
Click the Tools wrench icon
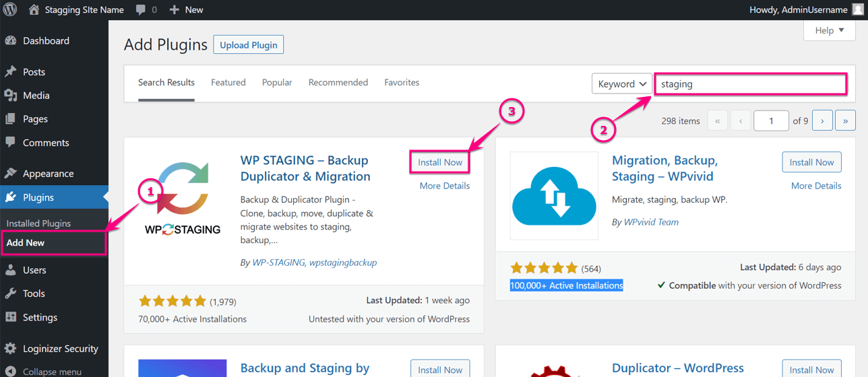10,293
